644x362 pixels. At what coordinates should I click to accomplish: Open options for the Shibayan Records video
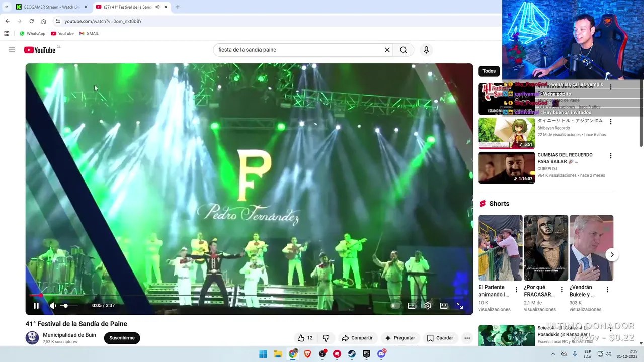point(611,122)
